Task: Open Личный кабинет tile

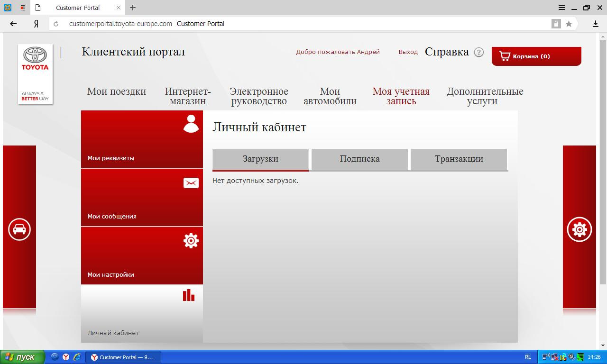Action: 142,314
